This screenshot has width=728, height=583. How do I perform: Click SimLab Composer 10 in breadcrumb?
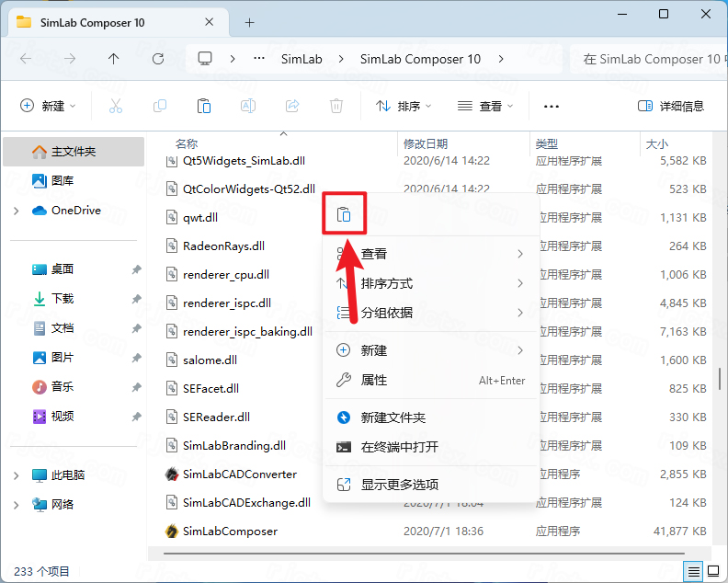click(420, 59)
